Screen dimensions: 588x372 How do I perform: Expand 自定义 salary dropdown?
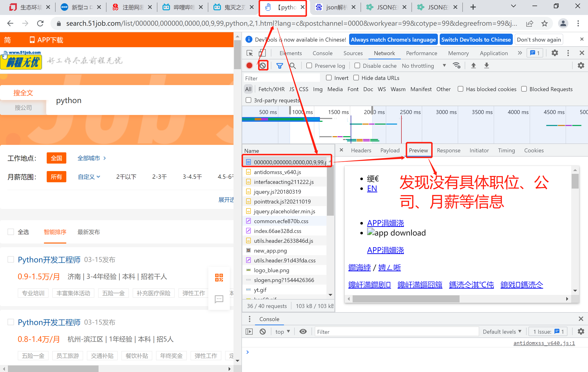tap(89, 177)
